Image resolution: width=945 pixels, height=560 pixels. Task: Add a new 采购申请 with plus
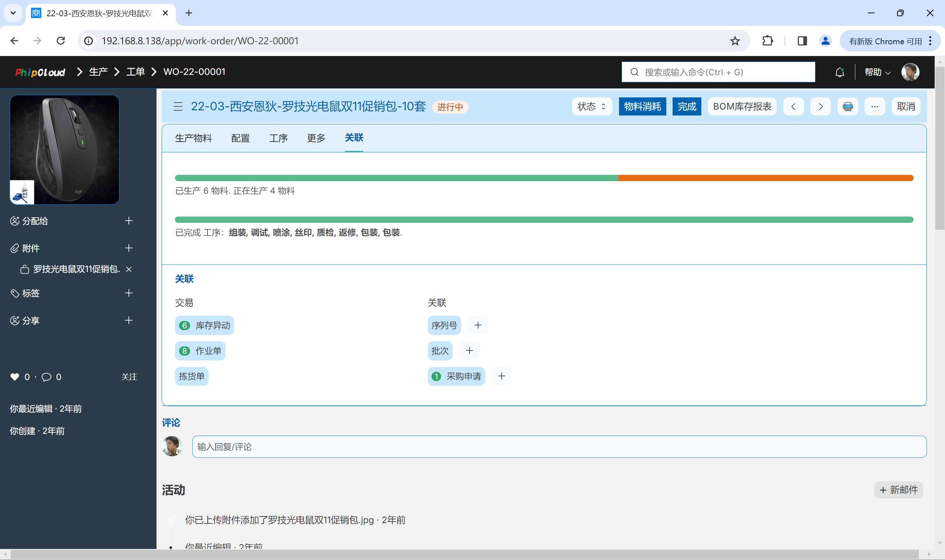tap(501, 376)
